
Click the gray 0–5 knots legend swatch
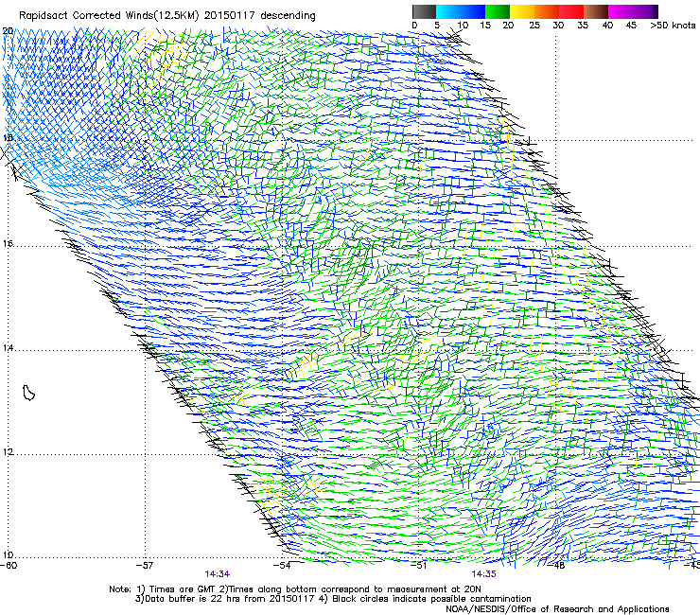pos(424,11)
